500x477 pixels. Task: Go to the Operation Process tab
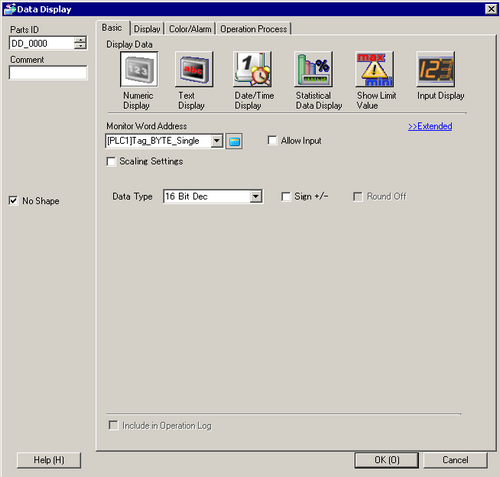(254, 29)
